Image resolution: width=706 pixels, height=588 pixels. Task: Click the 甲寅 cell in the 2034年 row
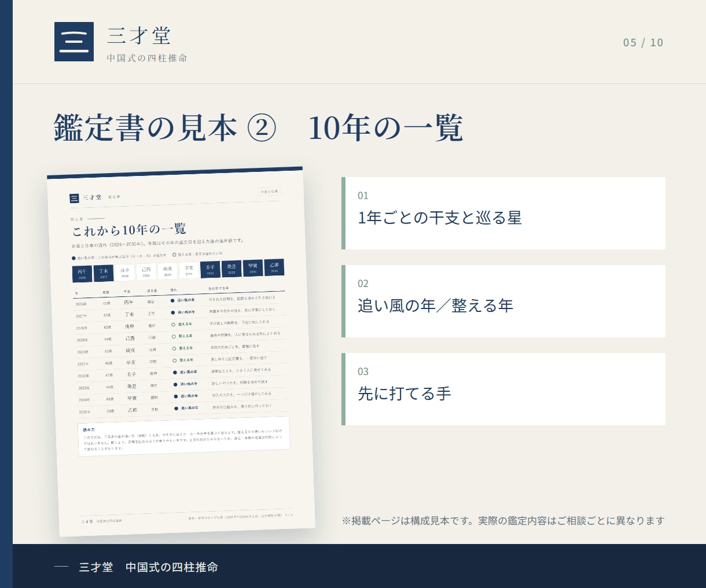(133, 398)
